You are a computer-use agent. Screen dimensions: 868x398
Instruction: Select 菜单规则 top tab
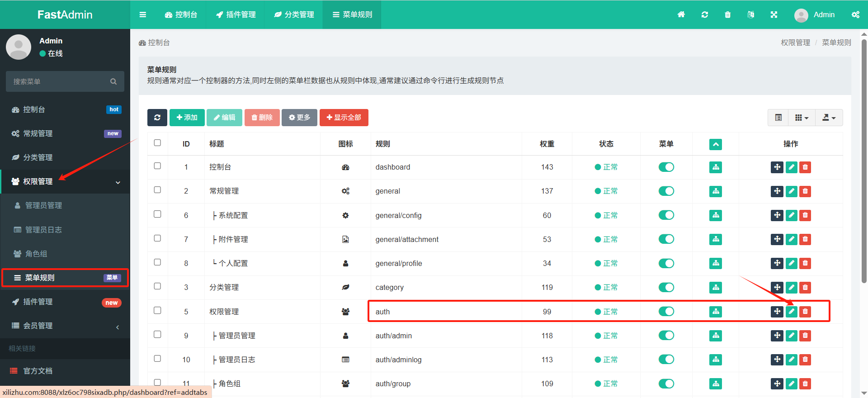(352, 14)
